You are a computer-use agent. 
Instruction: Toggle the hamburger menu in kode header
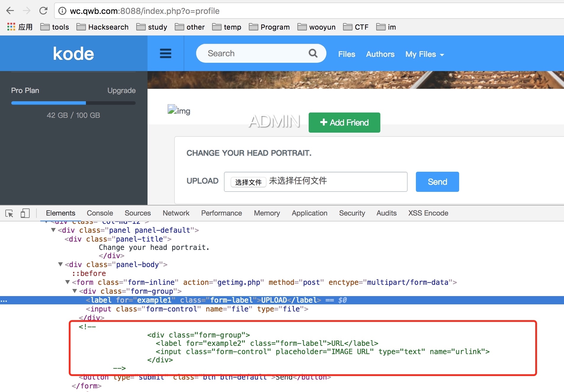[165, 54]
